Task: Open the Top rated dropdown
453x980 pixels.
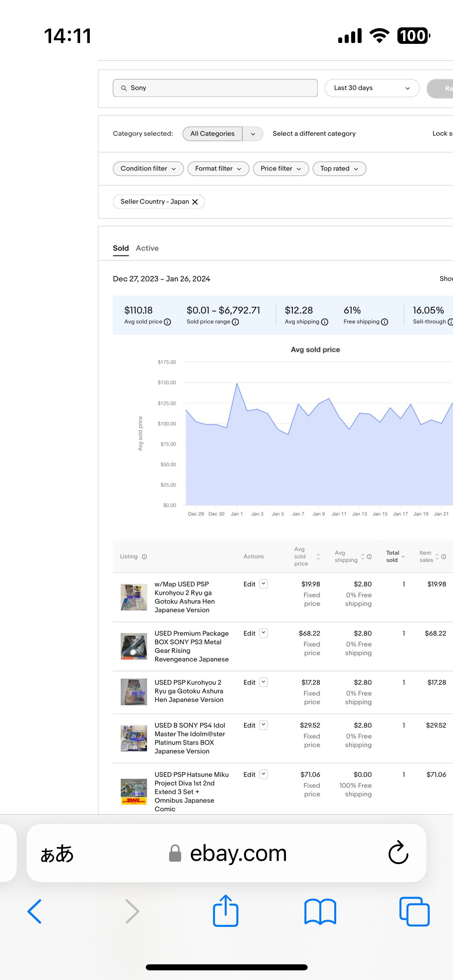Action: pos(339,169)
